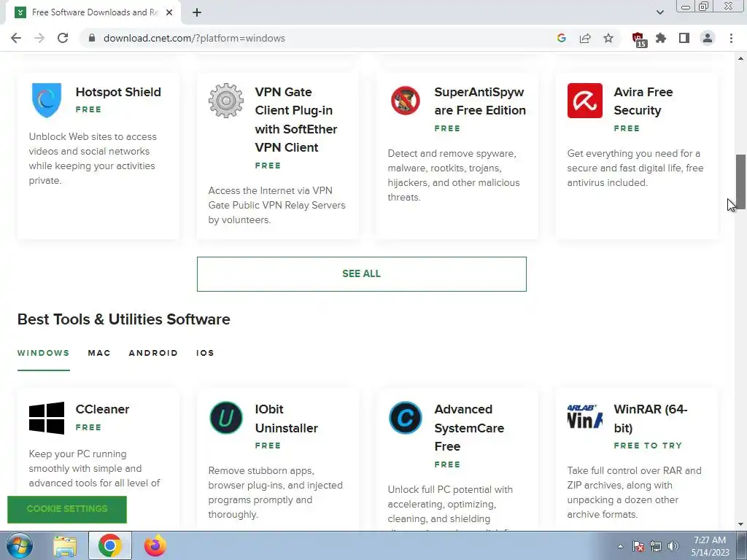Screen dimensions: 747x560
Task: Click 'FREE TO TRY' label under WinRAR
Action: [648, 446]
